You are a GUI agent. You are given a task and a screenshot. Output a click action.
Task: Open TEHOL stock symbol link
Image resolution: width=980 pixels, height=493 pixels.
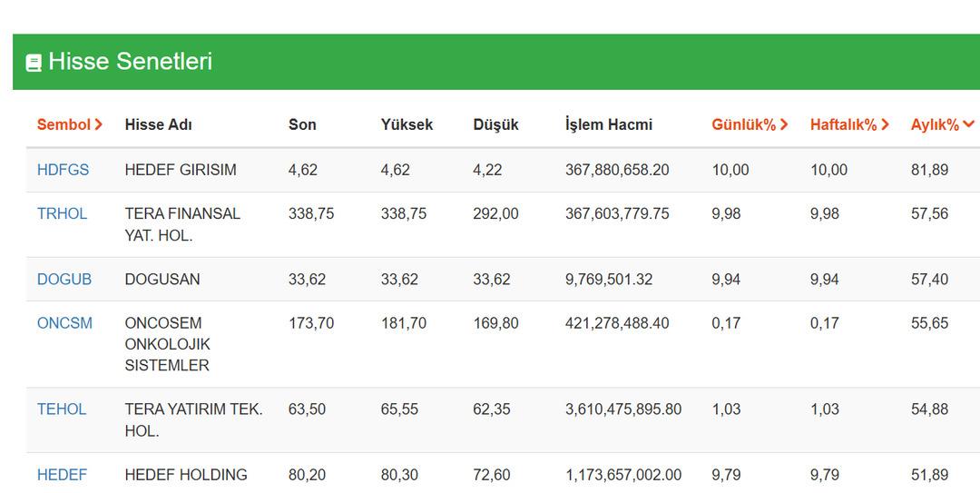pos(62,409)
